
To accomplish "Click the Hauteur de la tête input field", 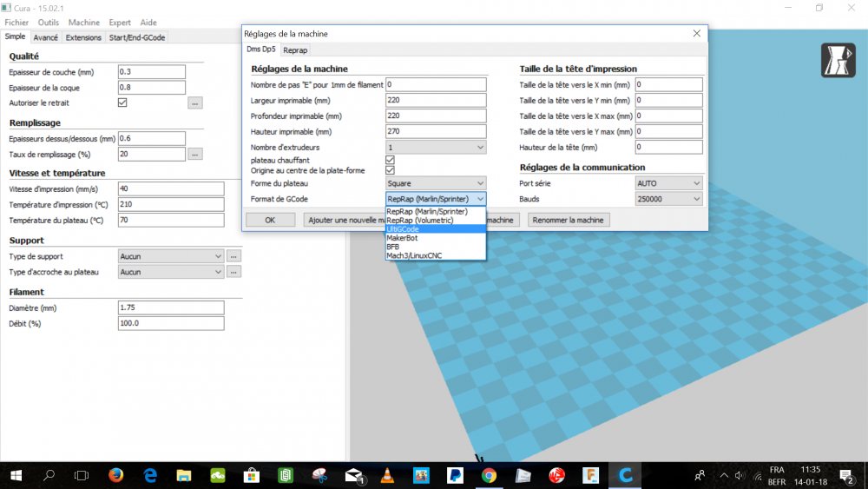I will click(x=668, y=148).
